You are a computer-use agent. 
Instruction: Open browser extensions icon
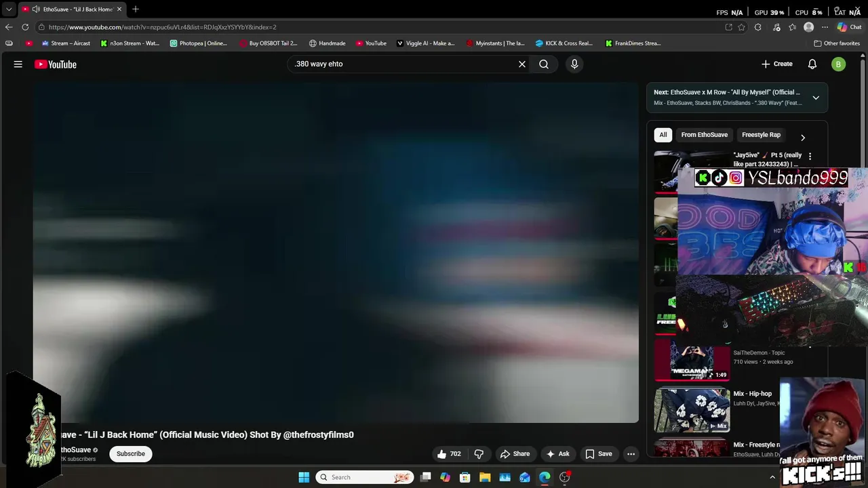click(758, 27)
